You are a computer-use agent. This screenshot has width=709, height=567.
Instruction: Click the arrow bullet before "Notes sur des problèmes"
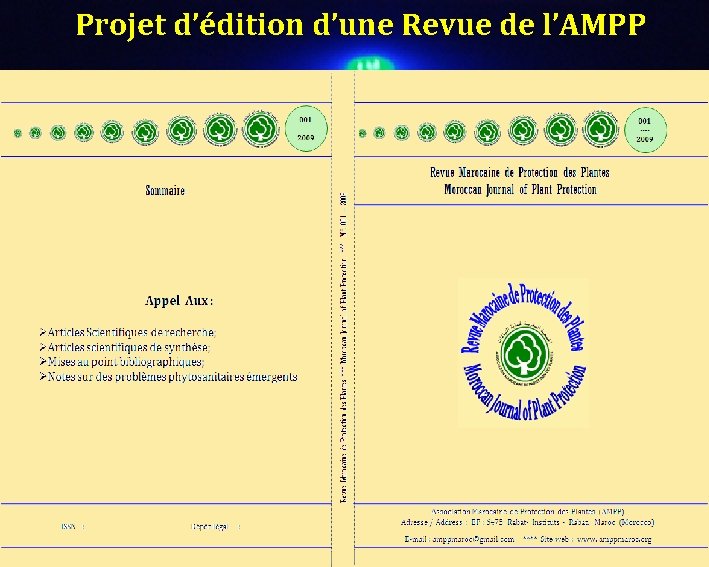pos(43,377)
